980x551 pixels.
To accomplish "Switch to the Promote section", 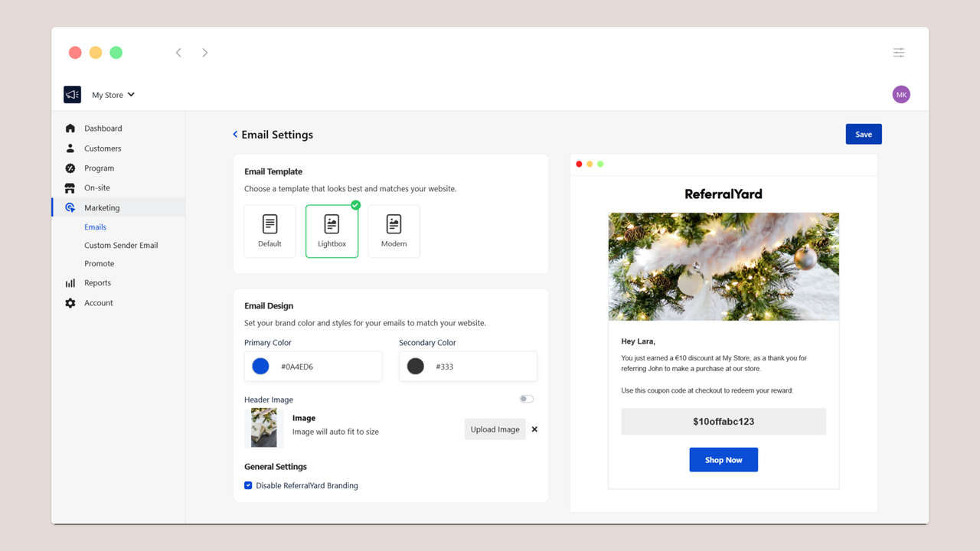I will (x=99, y=263).
